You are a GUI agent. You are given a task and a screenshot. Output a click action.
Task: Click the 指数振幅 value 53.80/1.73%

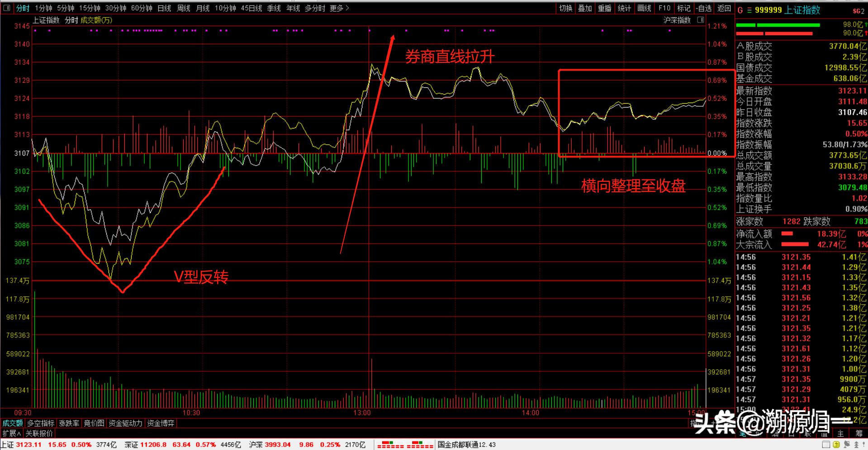[x=845, y=145]
